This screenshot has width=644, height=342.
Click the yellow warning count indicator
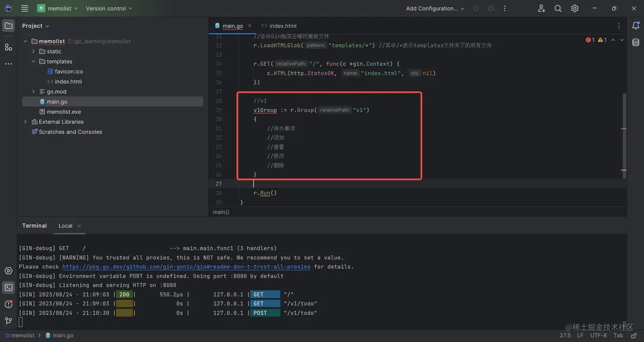pos(602,40)
